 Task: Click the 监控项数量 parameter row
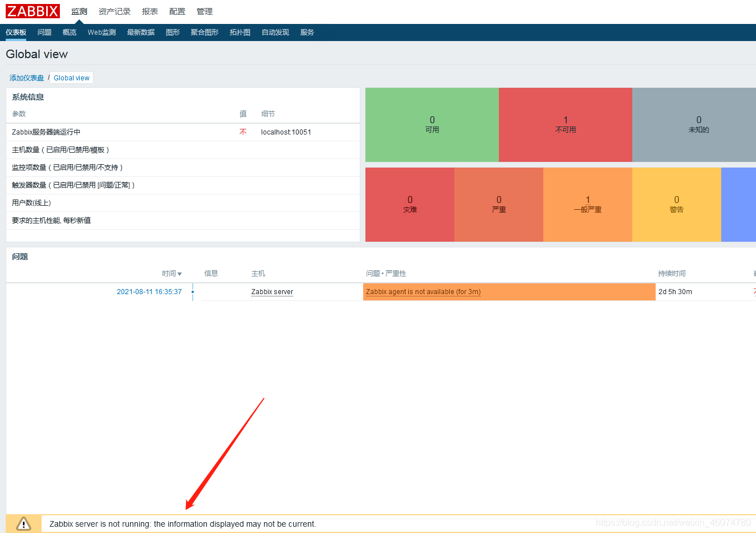(183, 168)
